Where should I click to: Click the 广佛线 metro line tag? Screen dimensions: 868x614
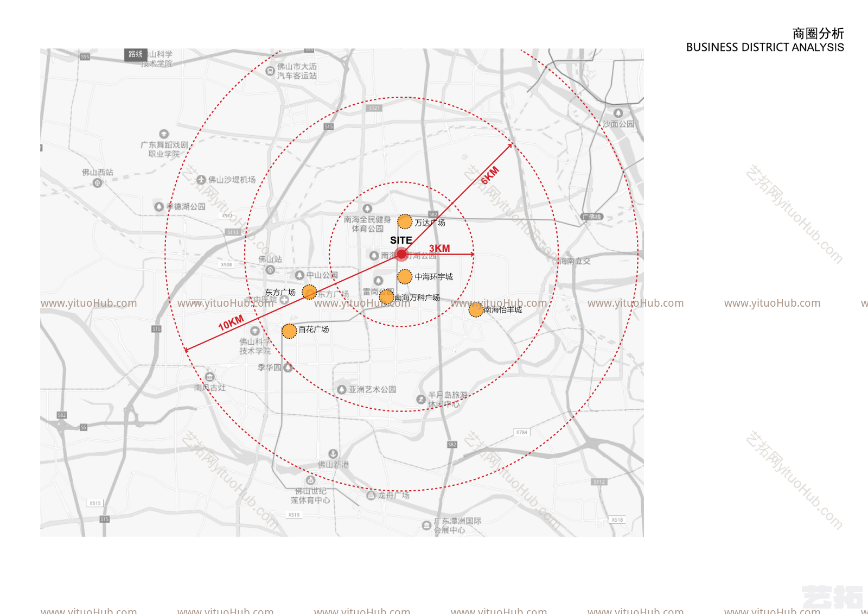[592, 217]
